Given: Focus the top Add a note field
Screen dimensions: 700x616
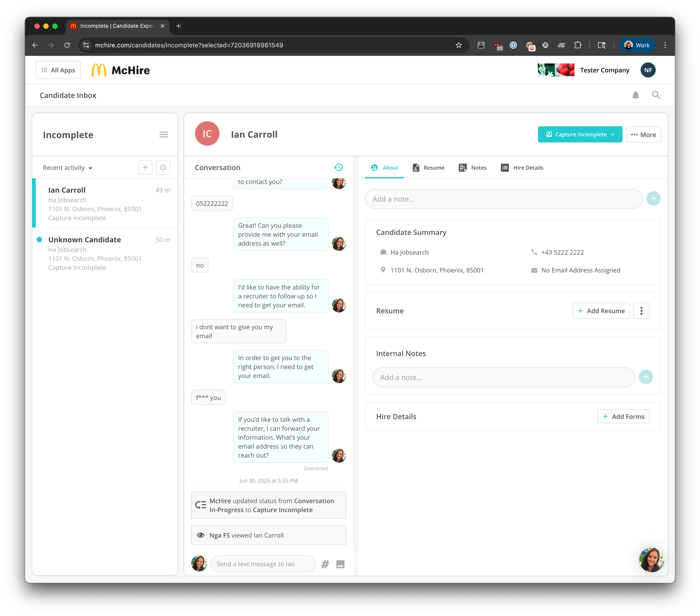Looking at the screenshot, I should (x=504, y=199).
